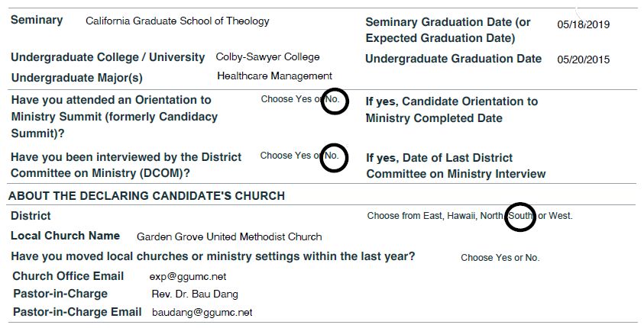Open the moved local churches Yes/No dropdown
644x328 pixels.
click(500, 258)
